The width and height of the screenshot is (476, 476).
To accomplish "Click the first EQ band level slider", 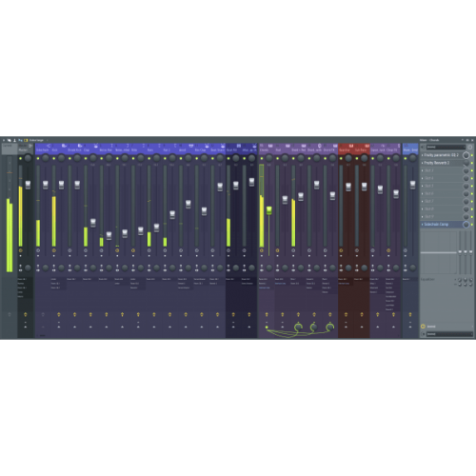I will coord(460,252).
